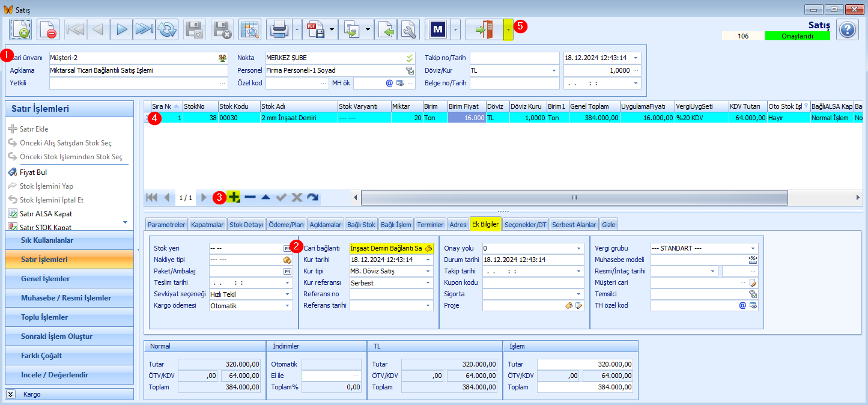Open the Vergi grubu dropdown
The width and height of the screenshot is (868, 405).
click(753, 248)
